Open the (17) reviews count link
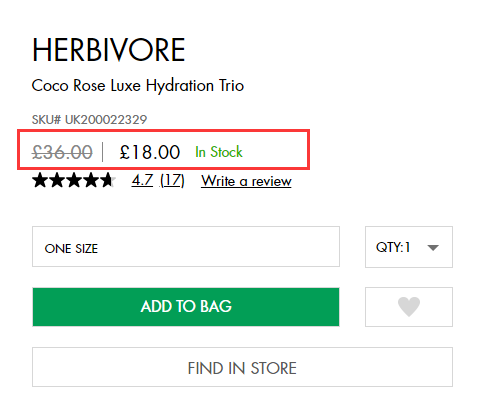Viewport: 500px width, 397px height. tap(172, 180)
